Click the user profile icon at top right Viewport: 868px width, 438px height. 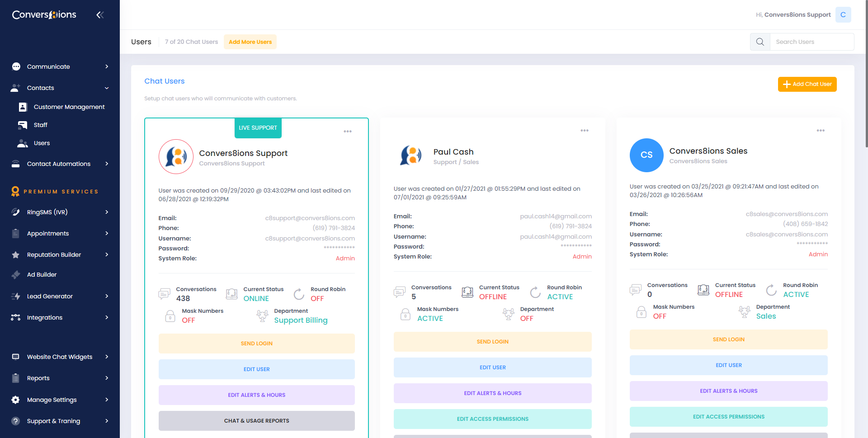[x=843, y=15]
